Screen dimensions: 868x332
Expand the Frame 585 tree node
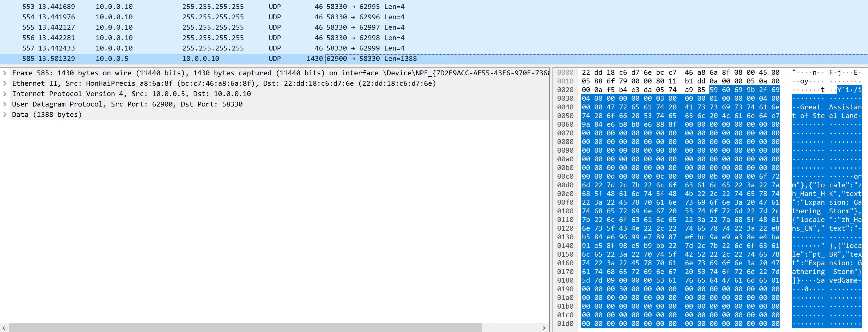point(5,73)
